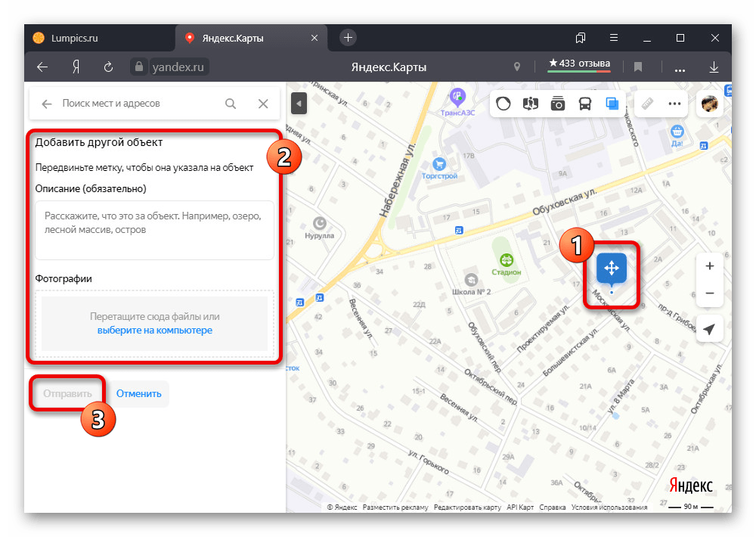The height and width of the screenshot is (537, 756).
Task: Open the map toolbar more options menu
Action: pyautogui.click(x=675, y=104)
